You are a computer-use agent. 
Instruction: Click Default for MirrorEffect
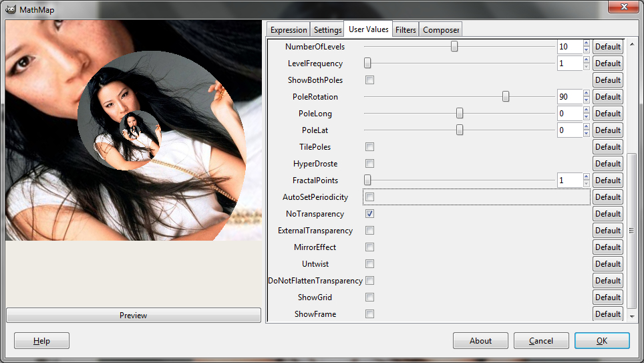pos(607,247)
